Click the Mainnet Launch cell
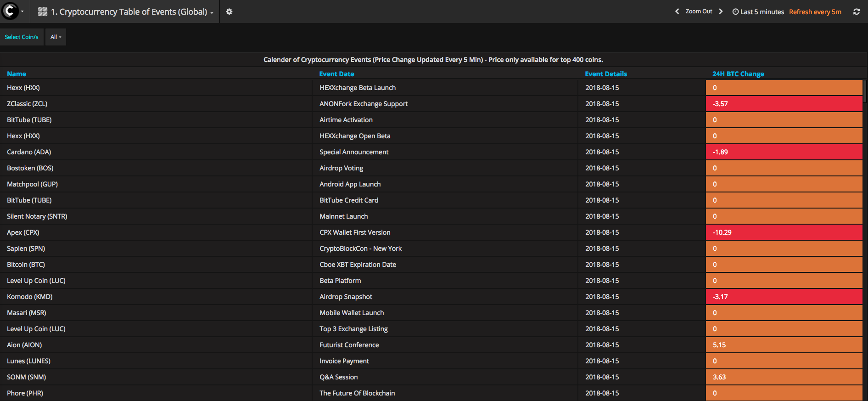 coord(445,216)
